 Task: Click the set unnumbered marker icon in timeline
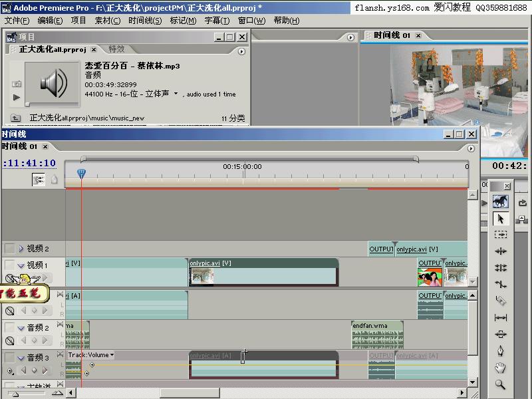55,179
